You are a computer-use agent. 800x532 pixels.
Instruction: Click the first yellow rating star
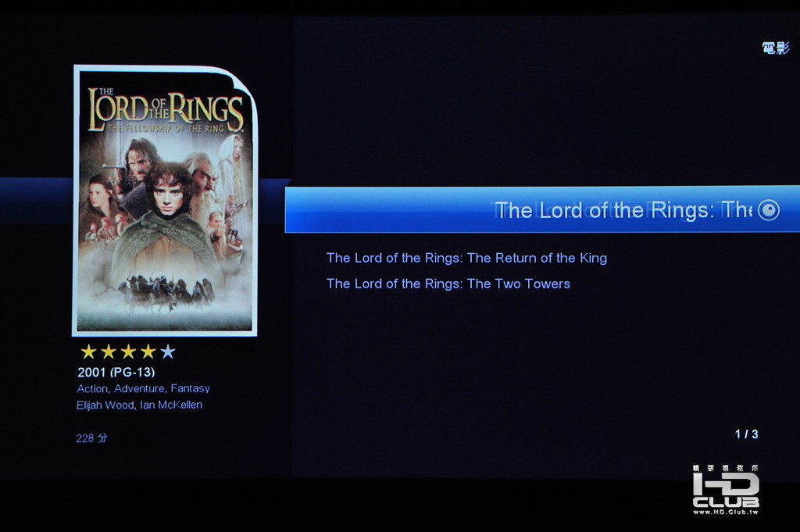pos(89,352)
